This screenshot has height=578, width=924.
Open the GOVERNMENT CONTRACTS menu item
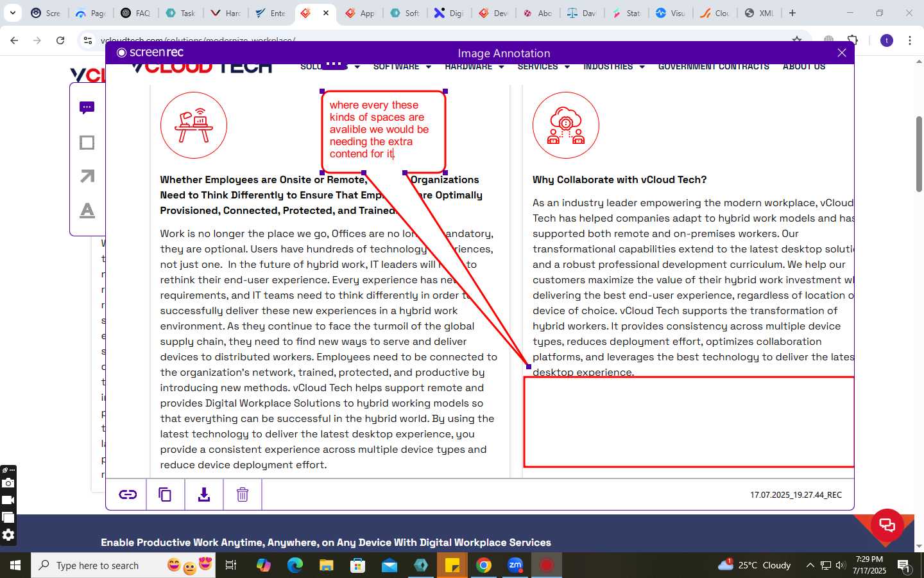pyautogui.click(x=714, y=66)
